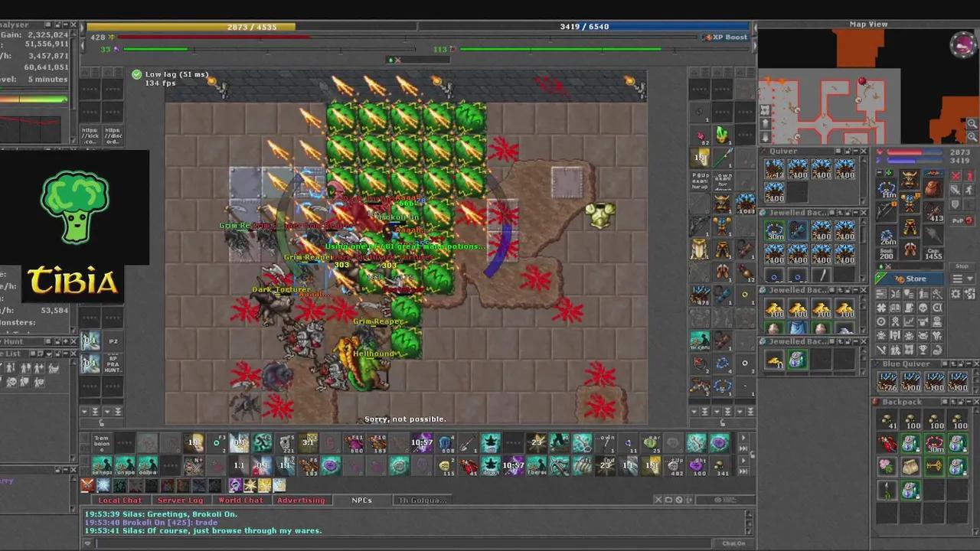Select the equipped bow weapon slot
980x551 pixels.
click(887, 212)
